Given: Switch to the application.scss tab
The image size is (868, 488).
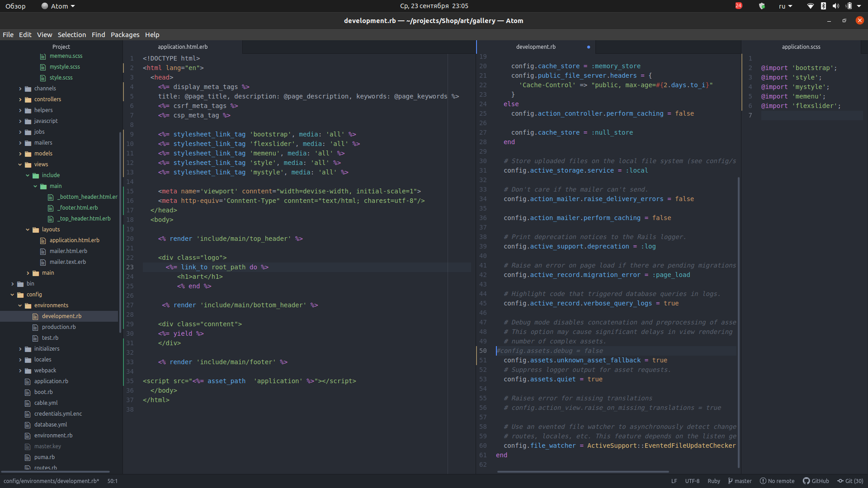Looking at the screenshot, I should coord(801,47).
